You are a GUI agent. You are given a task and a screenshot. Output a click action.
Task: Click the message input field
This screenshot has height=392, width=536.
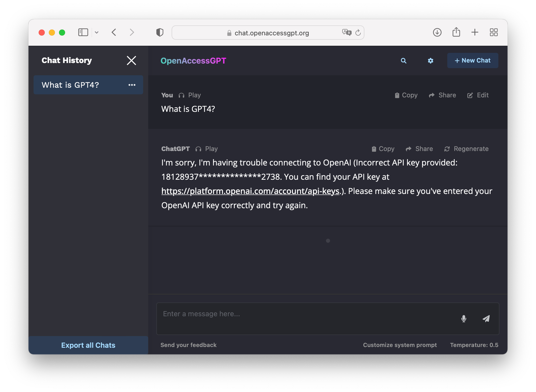[x=306, y=318]
